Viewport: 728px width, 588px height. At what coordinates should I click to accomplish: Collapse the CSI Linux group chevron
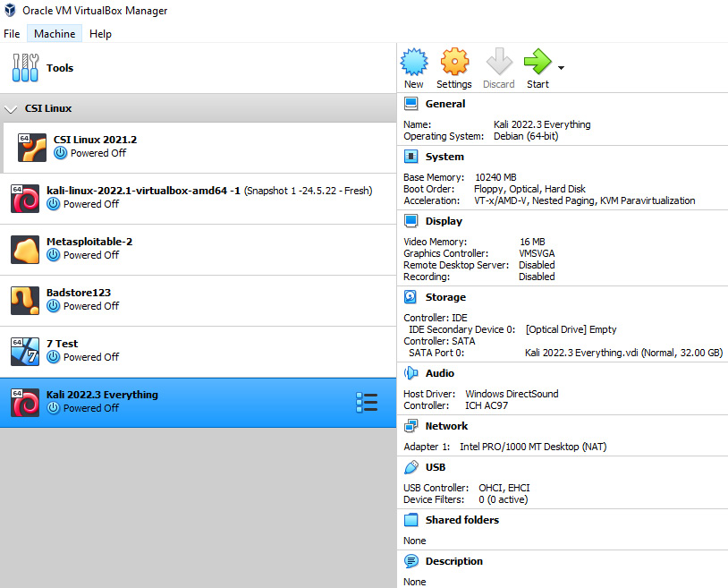(x=10, y=109)
